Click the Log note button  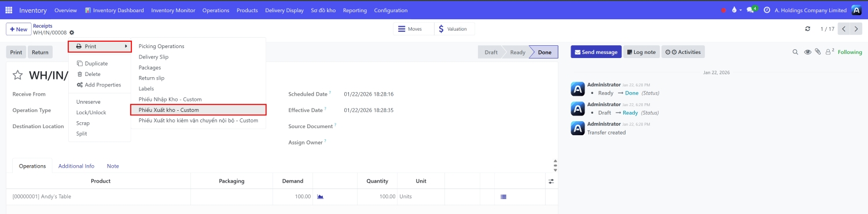(x=641, y=52)
